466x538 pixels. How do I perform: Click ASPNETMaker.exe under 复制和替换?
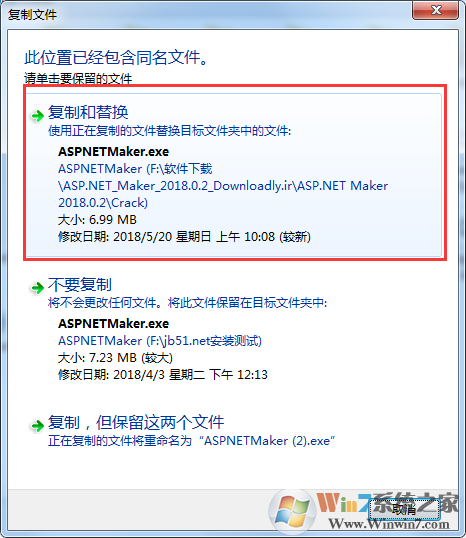(x=114, y=152)
